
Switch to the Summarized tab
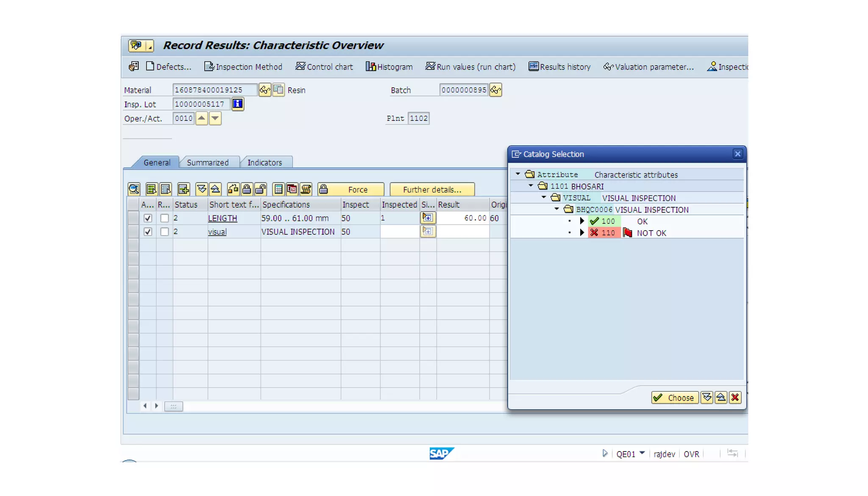pos(207,162)
